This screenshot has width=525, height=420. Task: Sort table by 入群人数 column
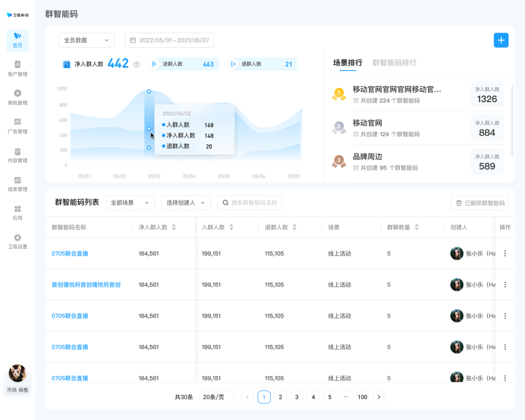pos(231,227)
